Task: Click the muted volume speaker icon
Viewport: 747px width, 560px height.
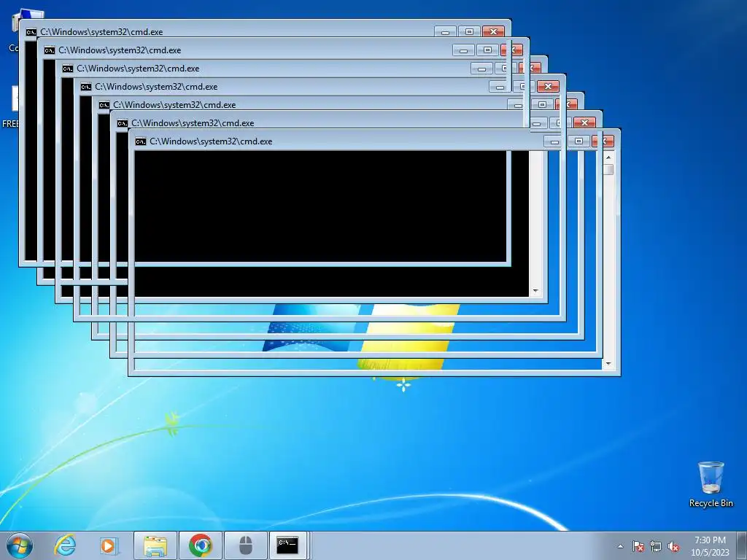Action: 673,546
